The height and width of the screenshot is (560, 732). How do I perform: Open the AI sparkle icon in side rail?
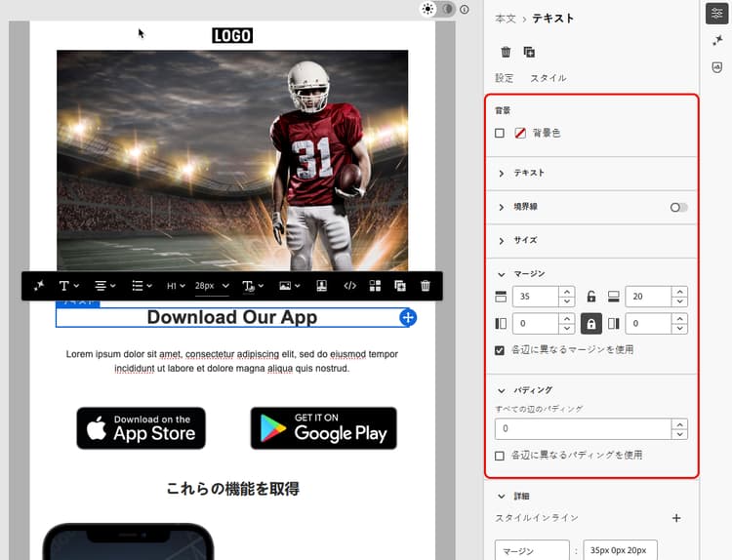717,41
